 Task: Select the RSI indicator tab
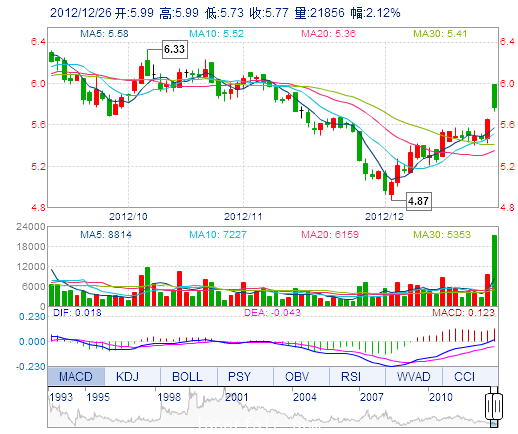351,376
